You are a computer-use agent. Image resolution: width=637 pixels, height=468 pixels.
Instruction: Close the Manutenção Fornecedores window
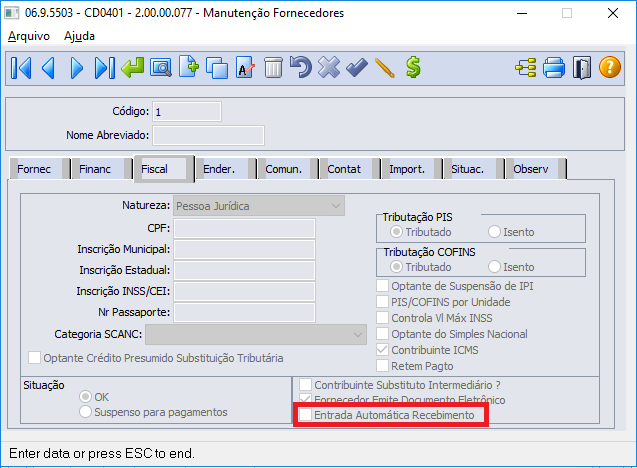point(613,13)
